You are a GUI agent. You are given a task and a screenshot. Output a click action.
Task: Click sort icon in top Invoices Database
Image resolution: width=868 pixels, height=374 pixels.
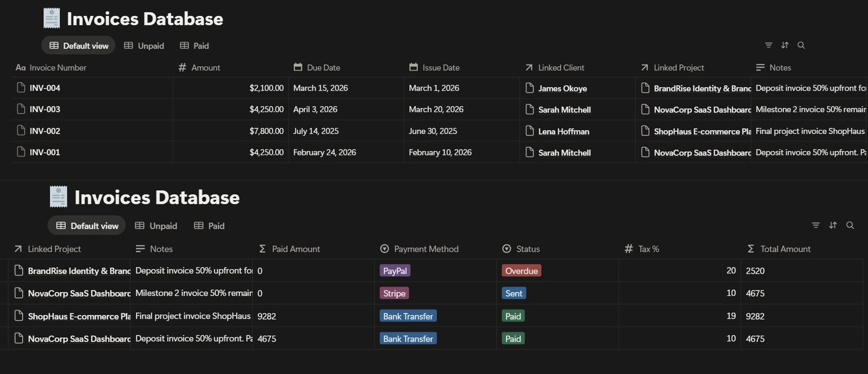pyautogui.click(x=785, y=45)
